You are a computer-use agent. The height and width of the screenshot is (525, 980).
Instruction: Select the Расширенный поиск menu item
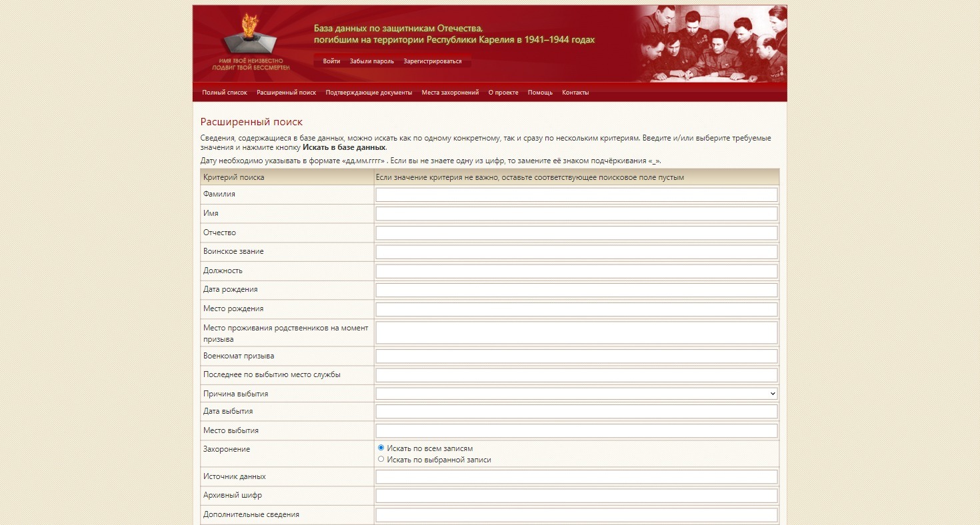[x=287, y=93]
